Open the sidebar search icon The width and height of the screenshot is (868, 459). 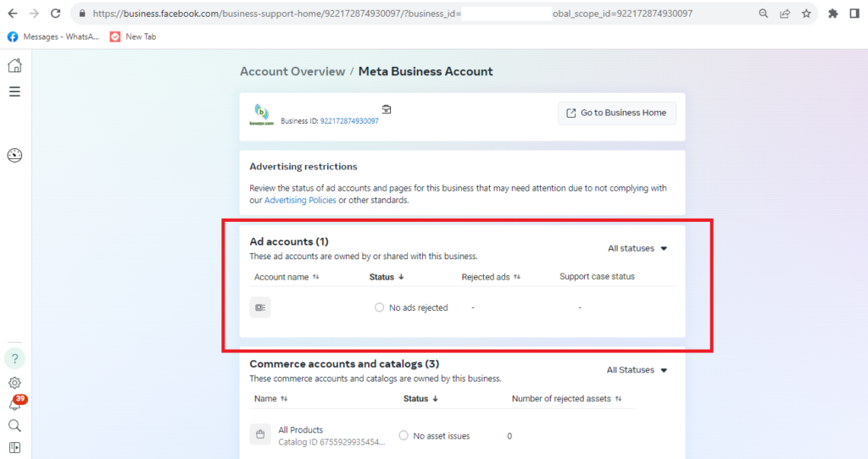(15, 425)
